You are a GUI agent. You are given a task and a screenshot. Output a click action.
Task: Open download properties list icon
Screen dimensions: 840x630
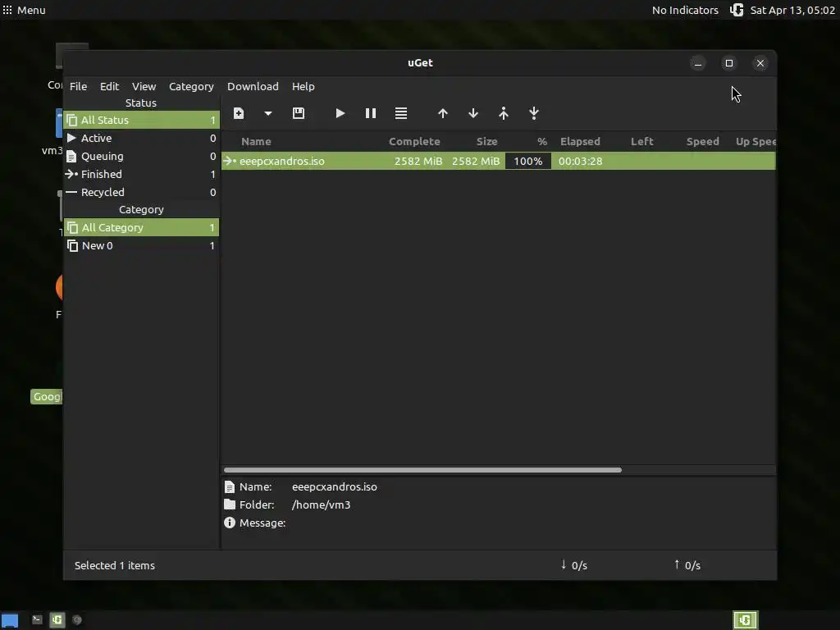(x=400, y=113)
